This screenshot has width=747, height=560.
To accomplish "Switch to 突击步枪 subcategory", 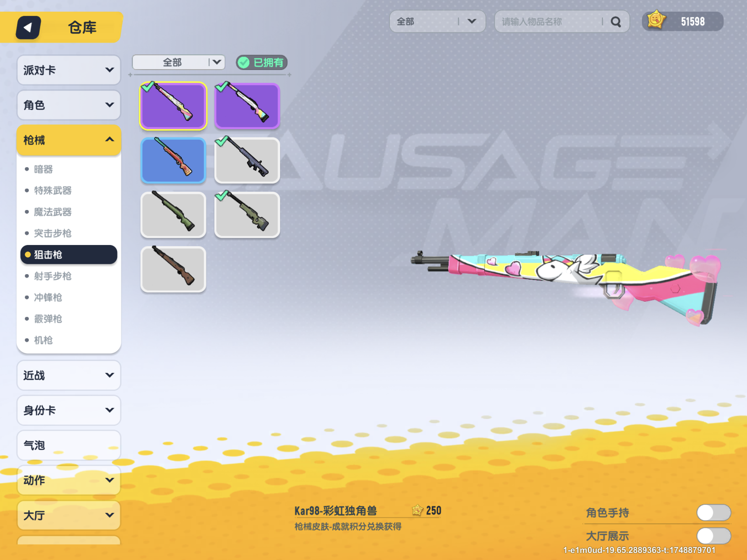I will click(53, 233).
